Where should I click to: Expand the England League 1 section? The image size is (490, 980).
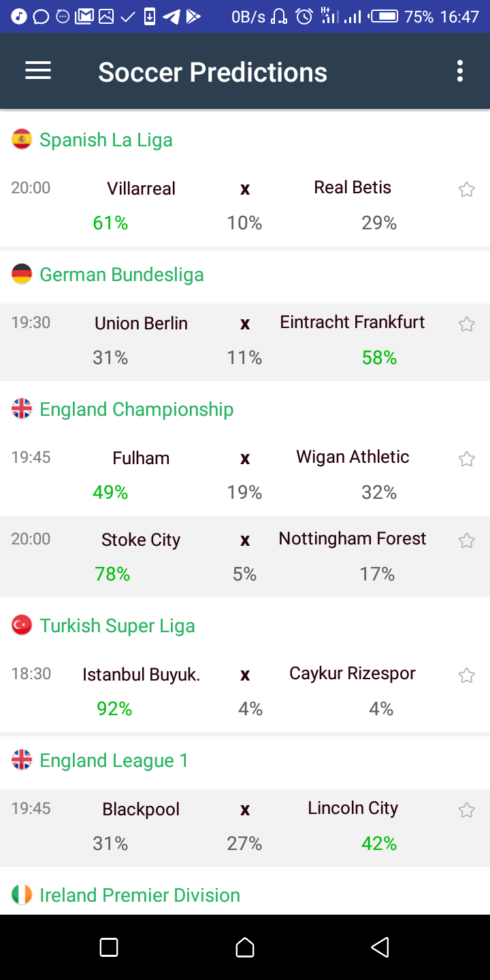tap(114, 760)
